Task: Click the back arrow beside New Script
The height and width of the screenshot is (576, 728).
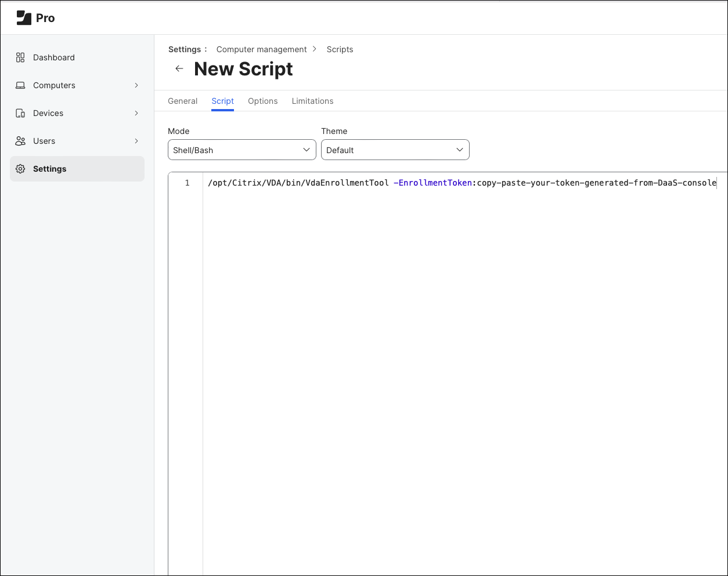Action: click(x=179, y=68)
